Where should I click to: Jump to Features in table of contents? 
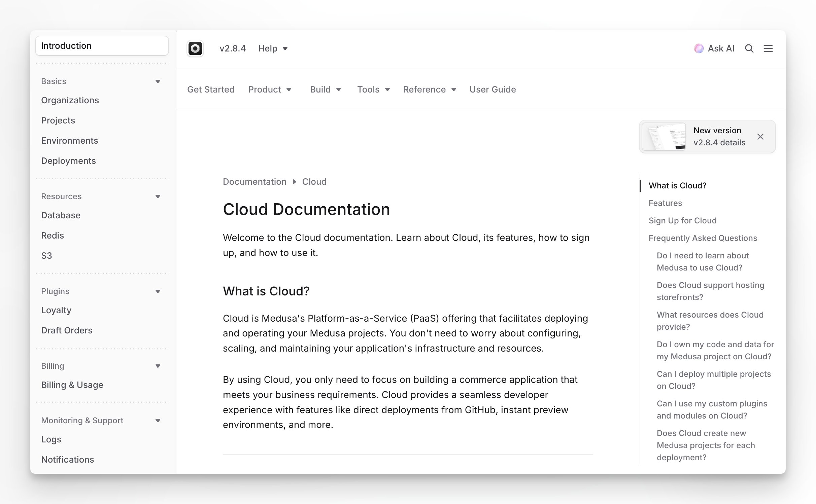point(665,203)
